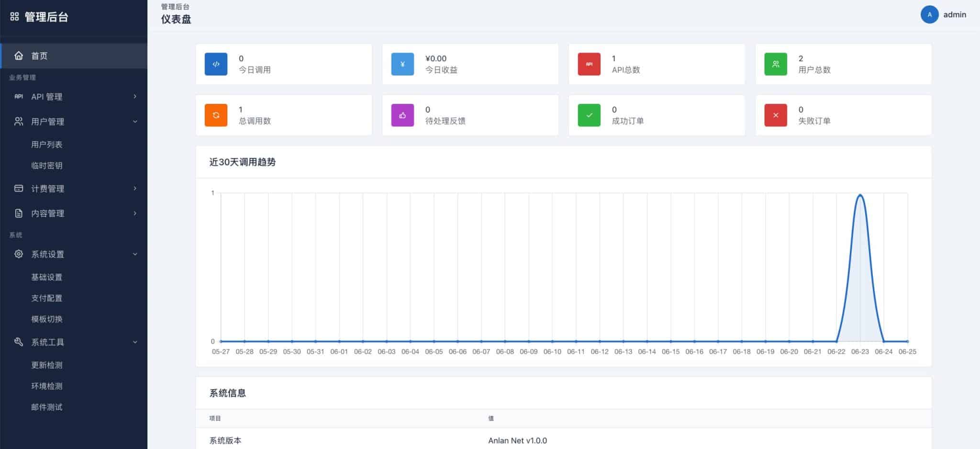Expand the API 管理 menu
980x449 pixels.
(74, 97)
